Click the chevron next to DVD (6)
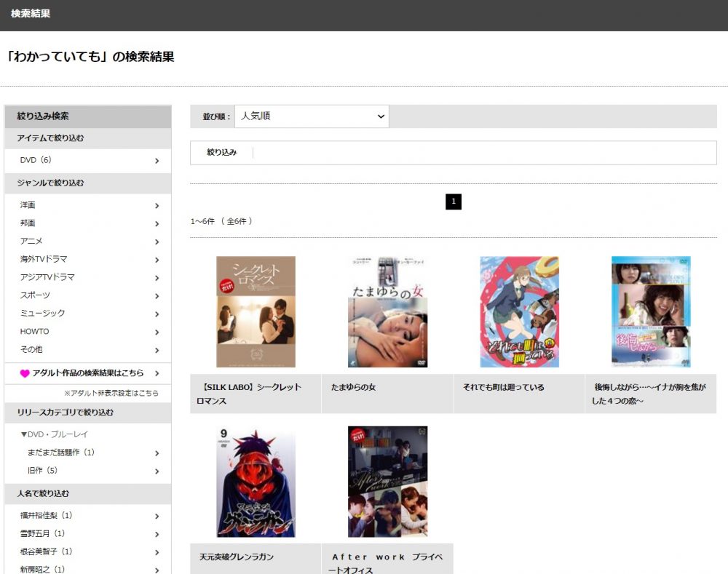Image resolution: width=728 pixels, height=574 pixels. [157, 161]
